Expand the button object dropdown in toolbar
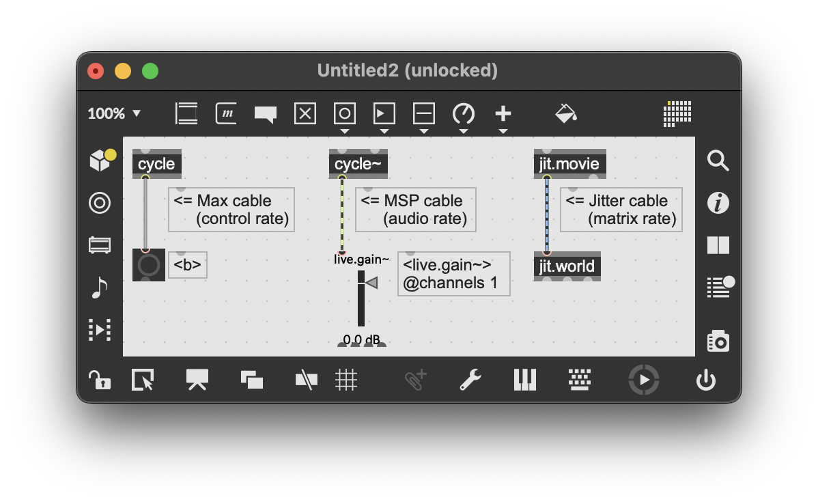The image size is (818, 504). (345, 130)
